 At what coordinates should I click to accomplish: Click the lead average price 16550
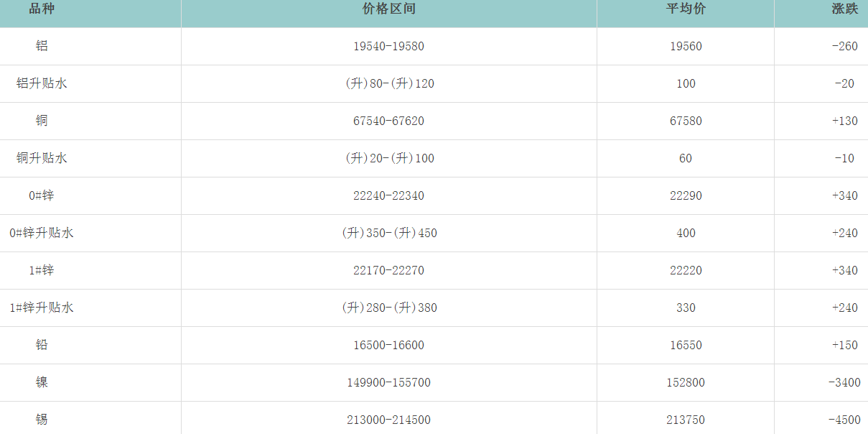click(686, 345)
